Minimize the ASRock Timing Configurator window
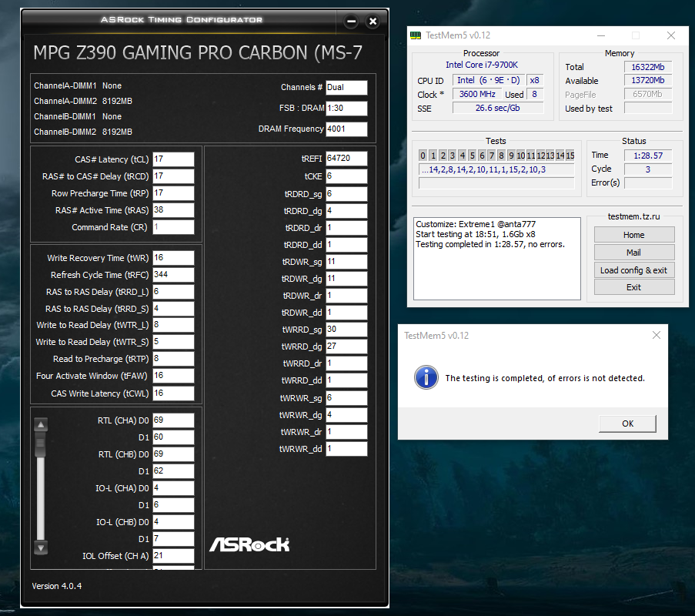Screen dimensions: 695x616 coord(351,21)
